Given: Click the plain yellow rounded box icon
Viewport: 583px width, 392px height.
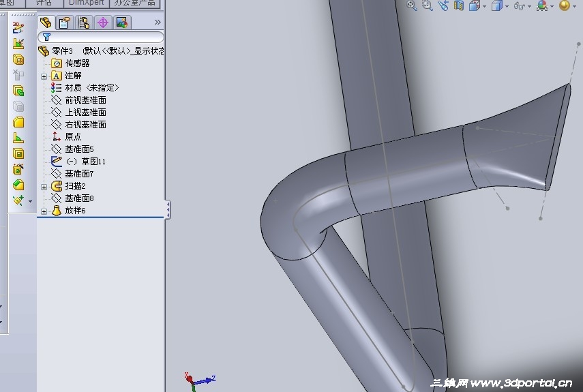Looking at the screenshot, I should pyautogui.click(x=18, y=122).
